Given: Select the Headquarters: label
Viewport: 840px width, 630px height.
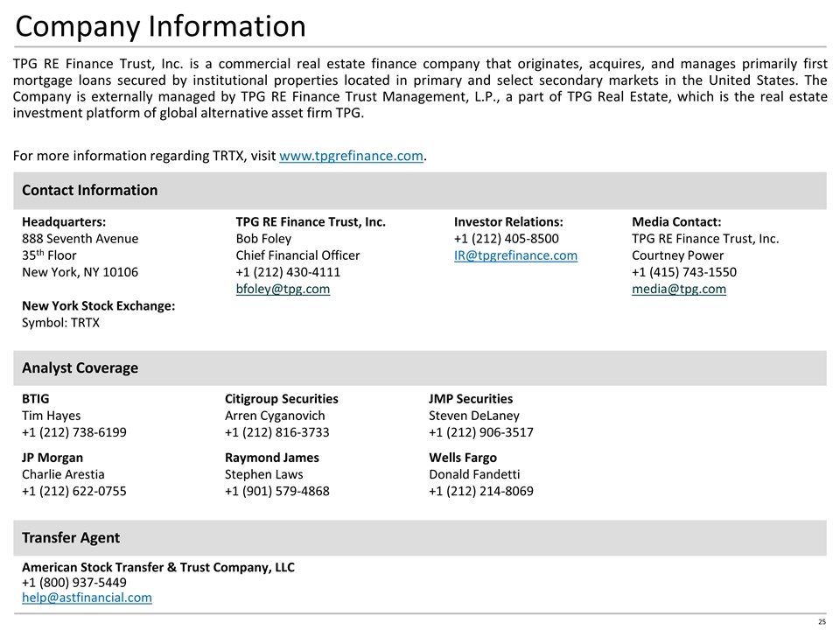Looking at the screenshot, I should click(x=64, y=221).
